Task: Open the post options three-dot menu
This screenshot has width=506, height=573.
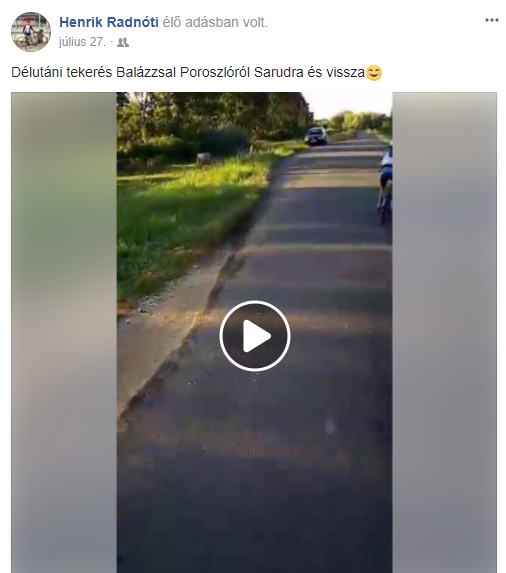Action: [x=492, y=20]
